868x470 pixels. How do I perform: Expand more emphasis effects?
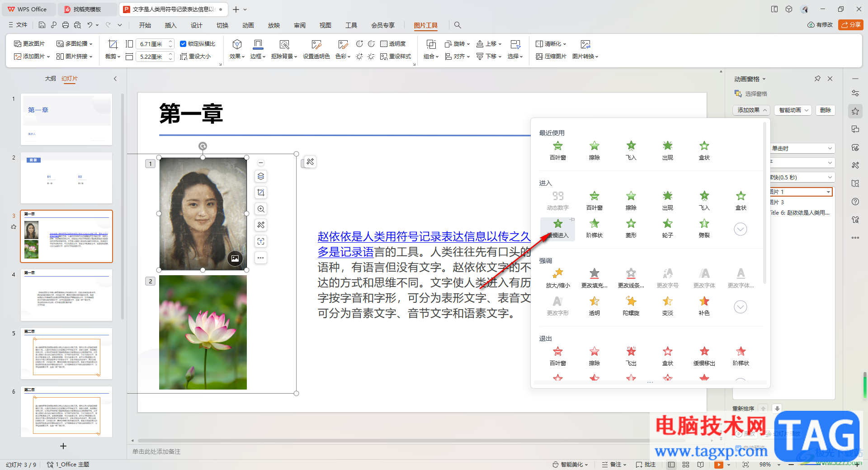740,307
